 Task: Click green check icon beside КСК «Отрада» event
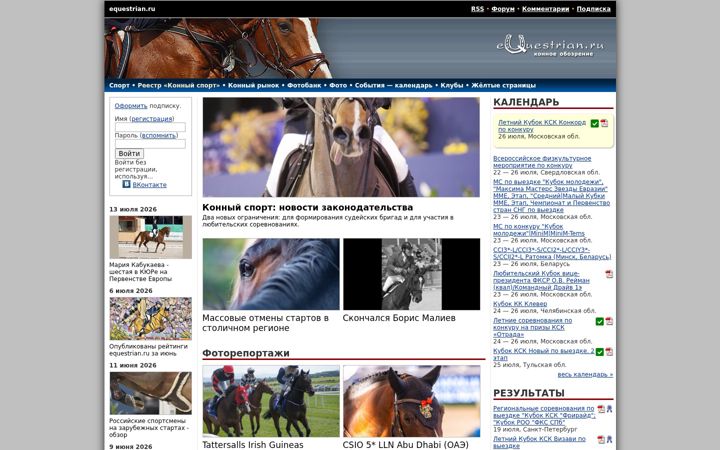pos(600,321)
